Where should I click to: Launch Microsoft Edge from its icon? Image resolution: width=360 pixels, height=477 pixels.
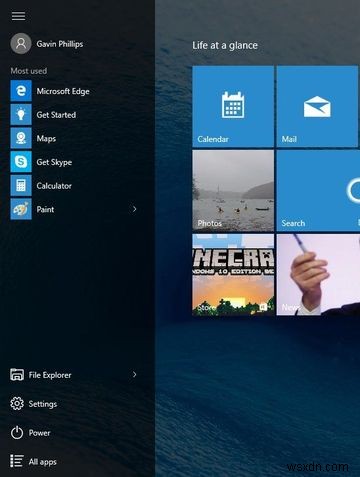pos(21,91)
